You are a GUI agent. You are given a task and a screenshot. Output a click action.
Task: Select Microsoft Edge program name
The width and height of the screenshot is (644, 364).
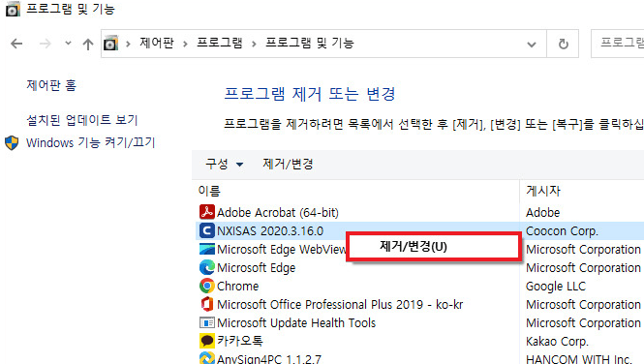(x=257, y=267)
